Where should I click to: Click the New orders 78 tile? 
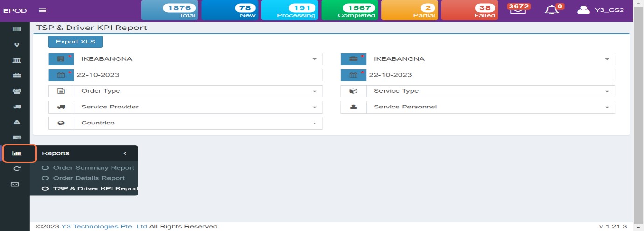230,10
